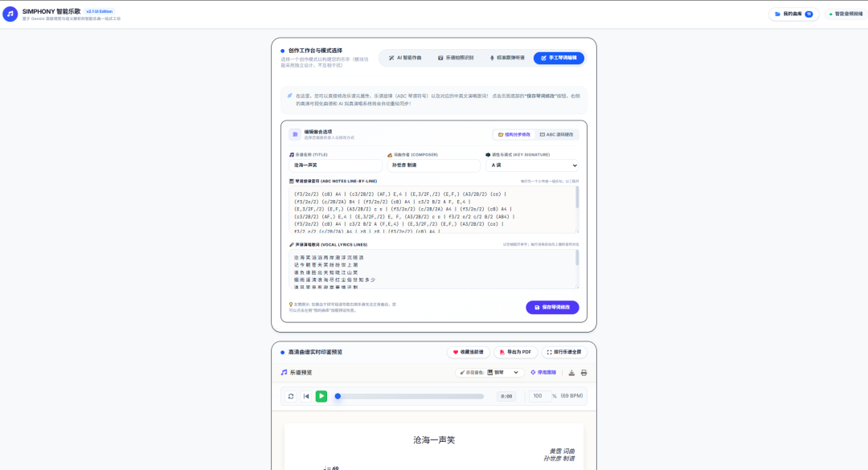
Task: Click the download score icon
Action: [x=571, y=373]
